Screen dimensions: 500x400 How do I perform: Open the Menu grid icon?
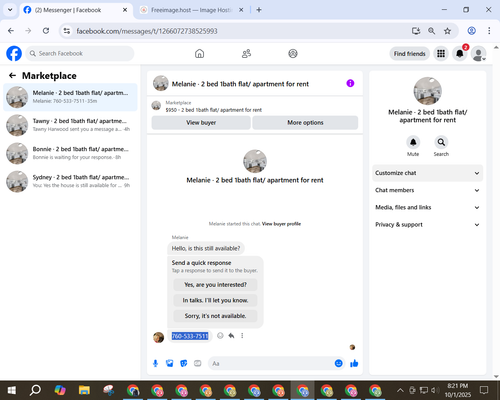[x=441, y=54]
